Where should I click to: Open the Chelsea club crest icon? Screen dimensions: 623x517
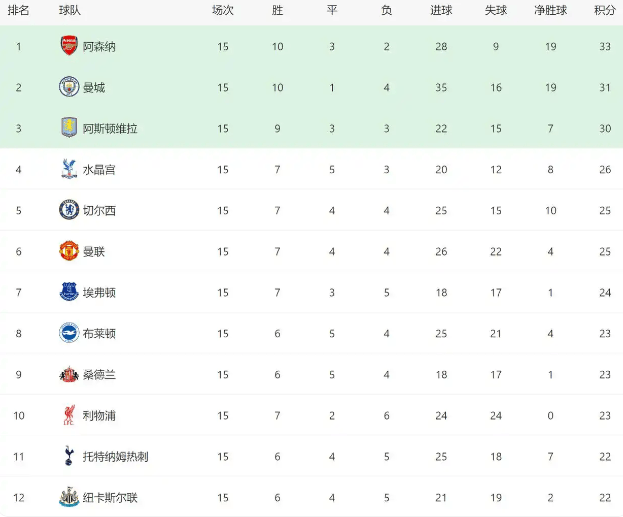(x=68, y=210)
